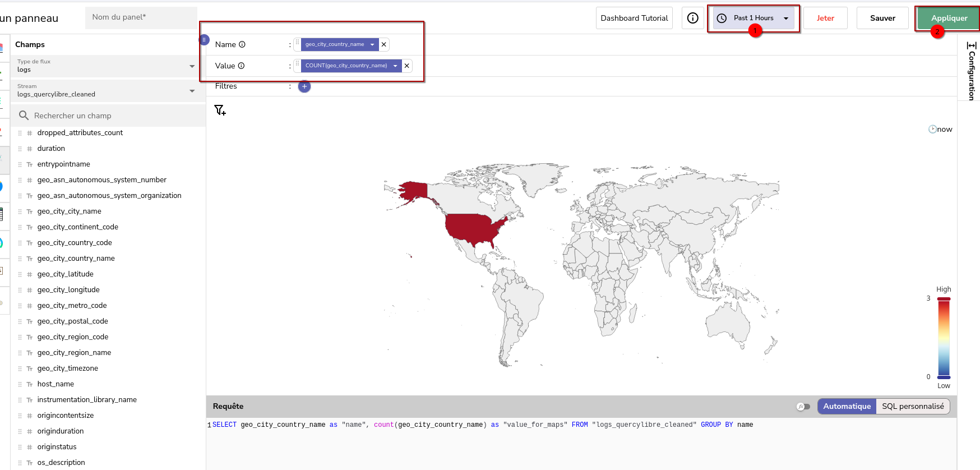Switch to Automatique query mode

[847, 406]
